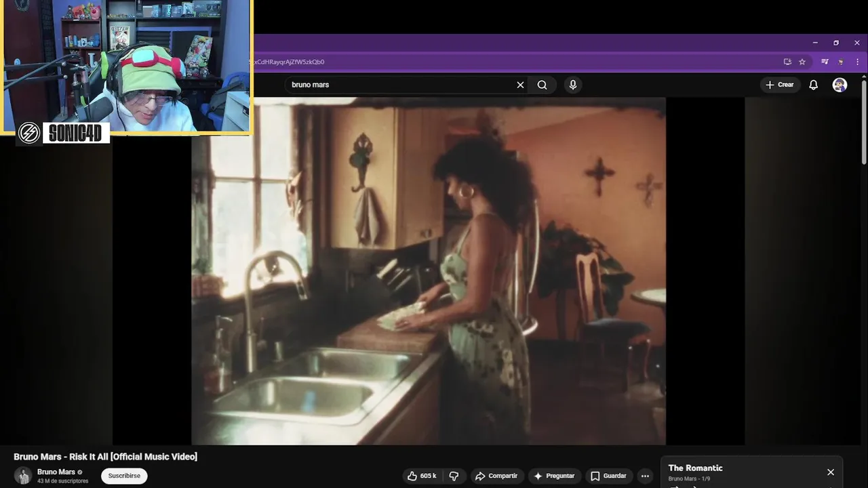Click the install app icon in address bar
Screen dimensions: 868x488
point(787,62)
